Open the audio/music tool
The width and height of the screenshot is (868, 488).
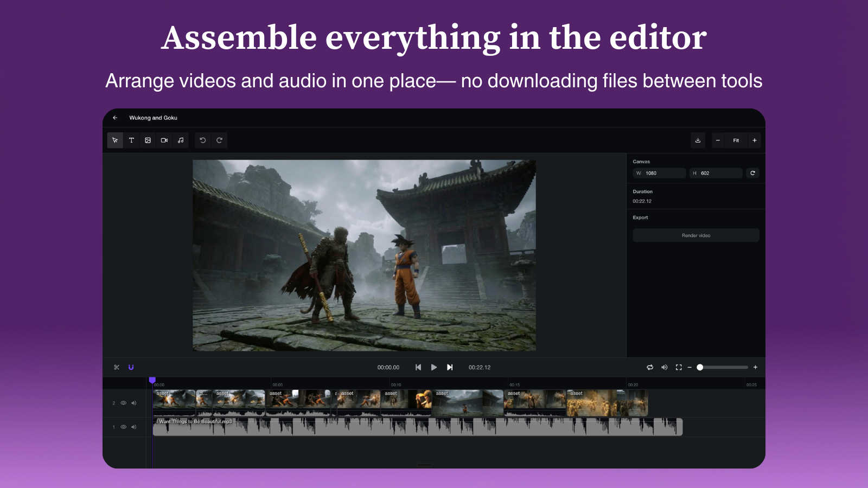click(x=180, y=140)
